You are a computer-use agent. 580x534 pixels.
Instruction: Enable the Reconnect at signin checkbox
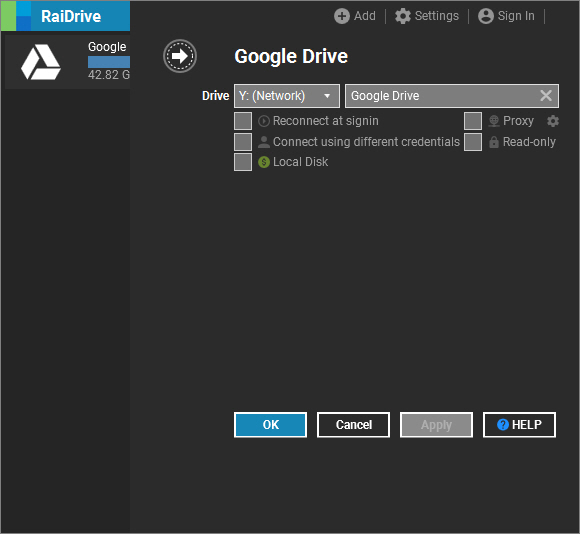[243, 121]
